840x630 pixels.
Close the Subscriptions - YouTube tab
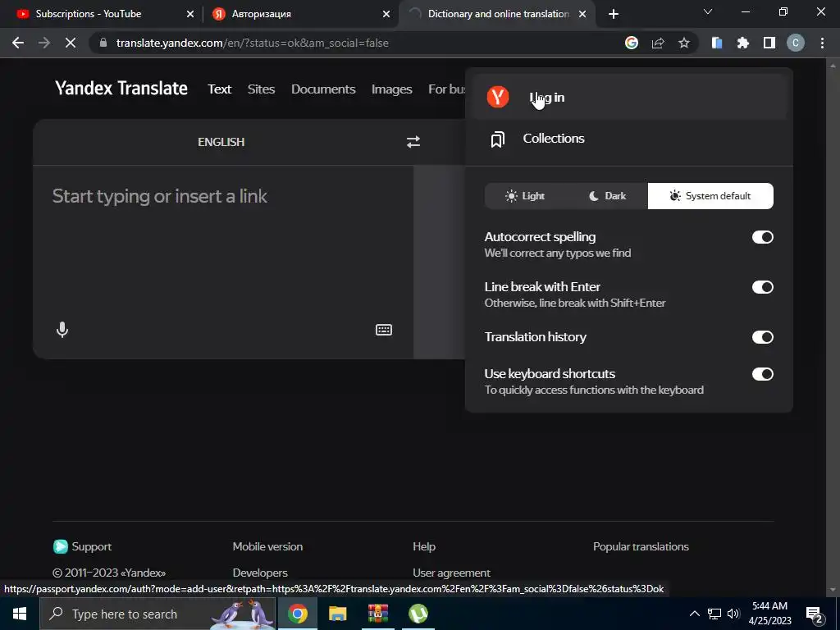tap(190, 14)
